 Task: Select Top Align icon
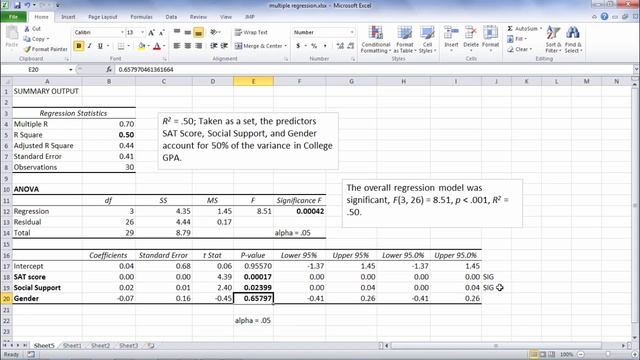click(x=177, y=32)
